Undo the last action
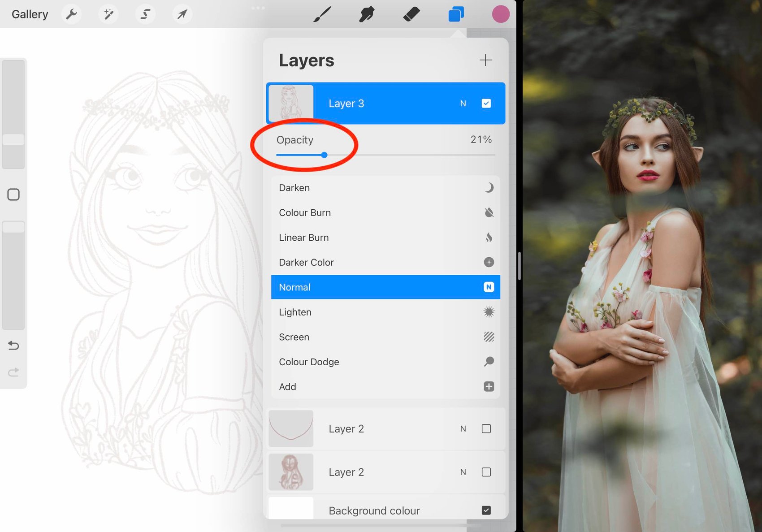762x532 pixels. [13, 346]
